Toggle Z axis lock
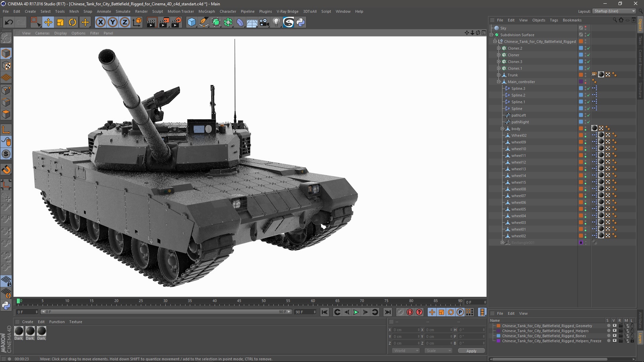 [x=125, y=22]
